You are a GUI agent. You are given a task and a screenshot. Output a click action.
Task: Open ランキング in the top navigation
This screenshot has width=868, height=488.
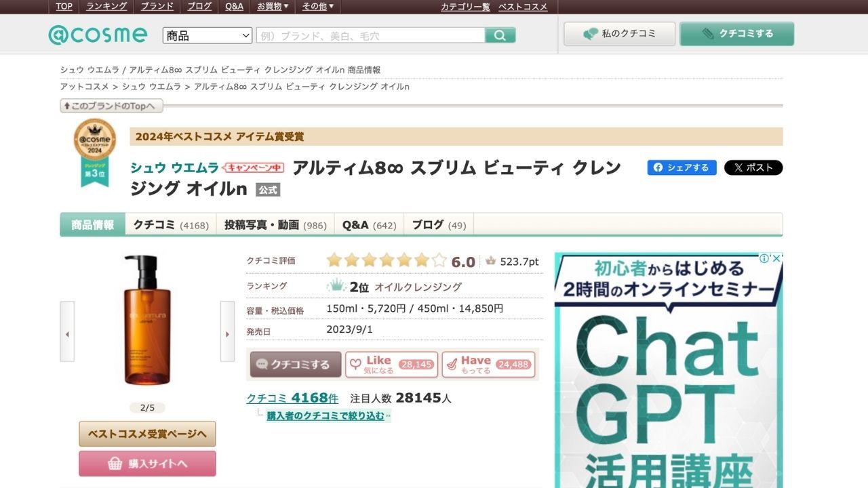point(106,6)
